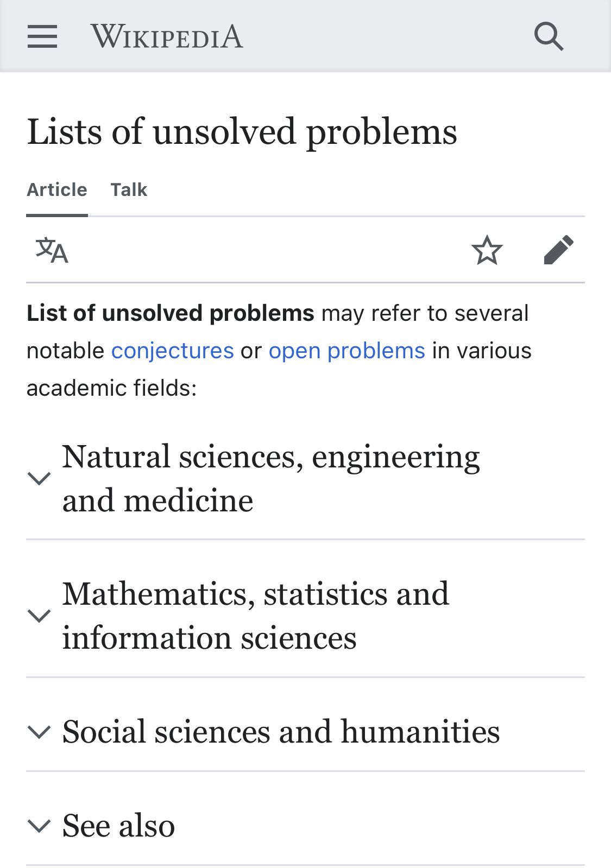Viewport: 611px width, 868px height.
Task: Star this page to watchlist
Action: 487,250
